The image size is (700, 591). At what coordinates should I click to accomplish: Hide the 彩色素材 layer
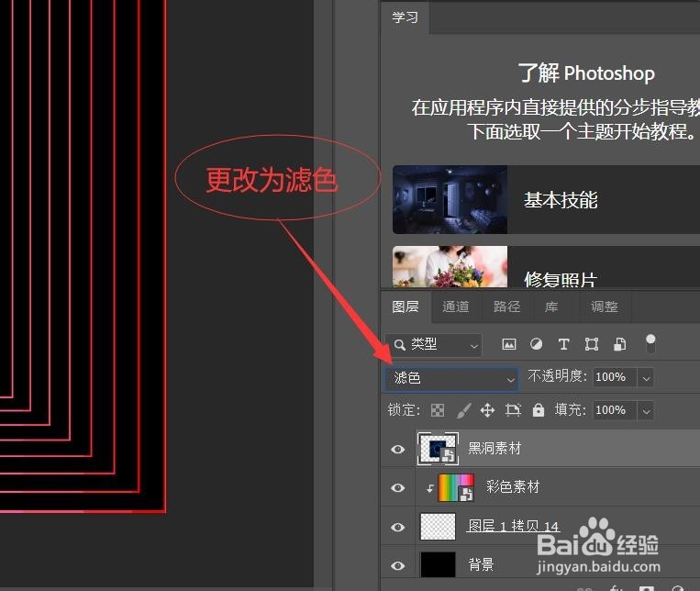pos(398,488)
